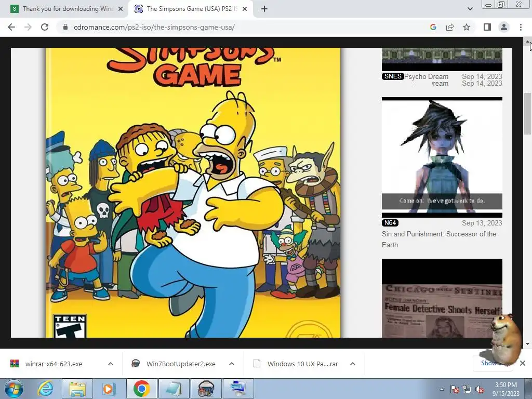The width and height of the screenshot is (532, 399).
Task: Select Chrome on the taskbar
Action: pos(141,389)
